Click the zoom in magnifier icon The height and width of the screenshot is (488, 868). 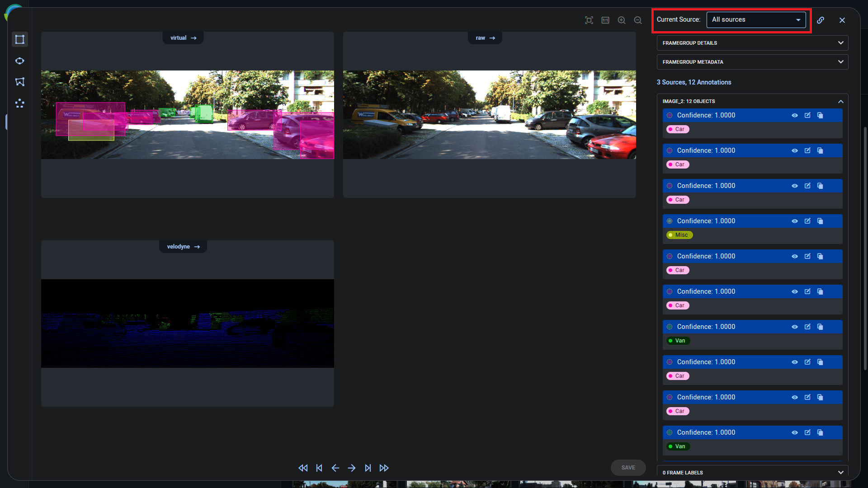(x=622, y=20)
